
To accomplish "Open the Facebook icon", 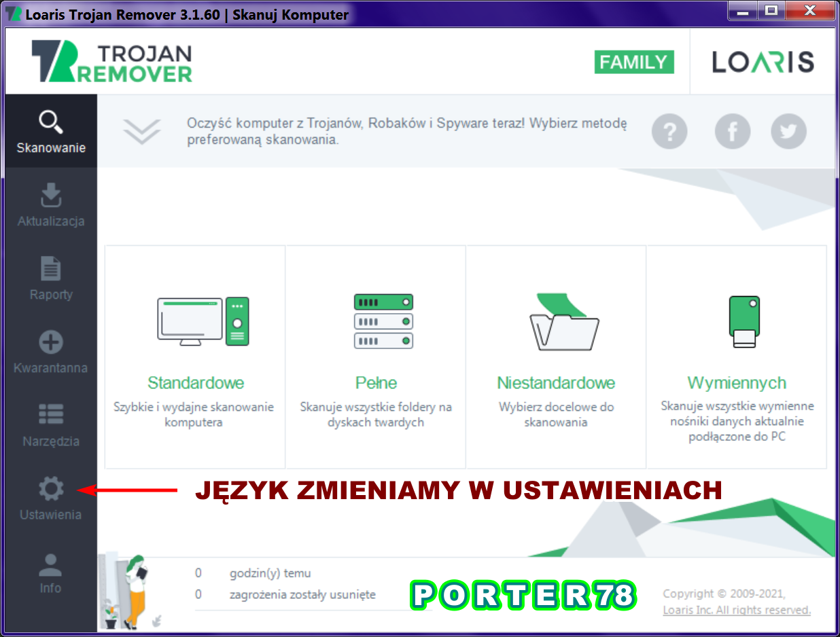I will coord(733,131).
